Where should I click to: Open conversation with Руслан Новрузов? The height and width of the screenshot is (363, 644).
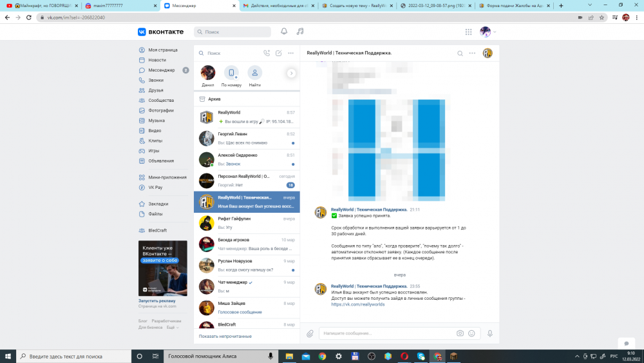pos(247,266)
